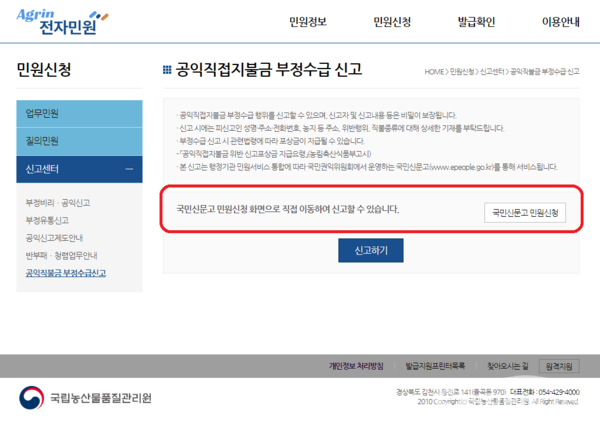Click the sidebar 민원신청 heading
The image size is (600, 430).
[44, 70]
